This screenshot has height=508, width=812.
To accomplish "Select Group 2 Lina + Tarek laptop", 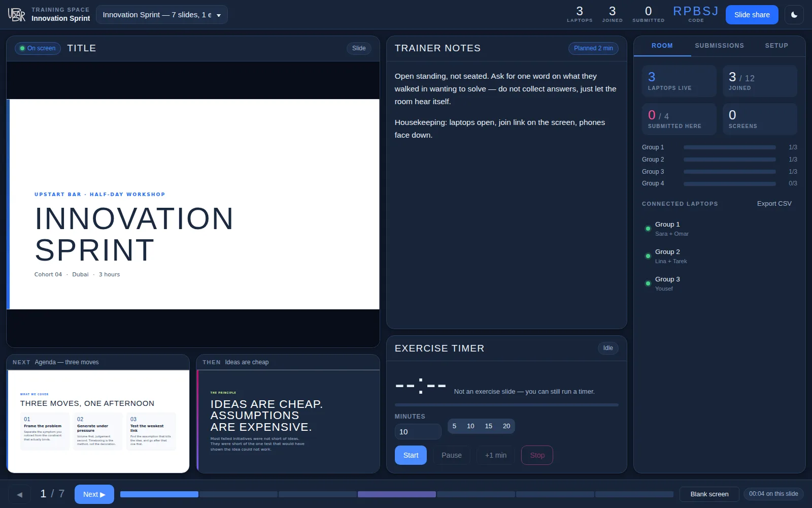I will [719, 256].
